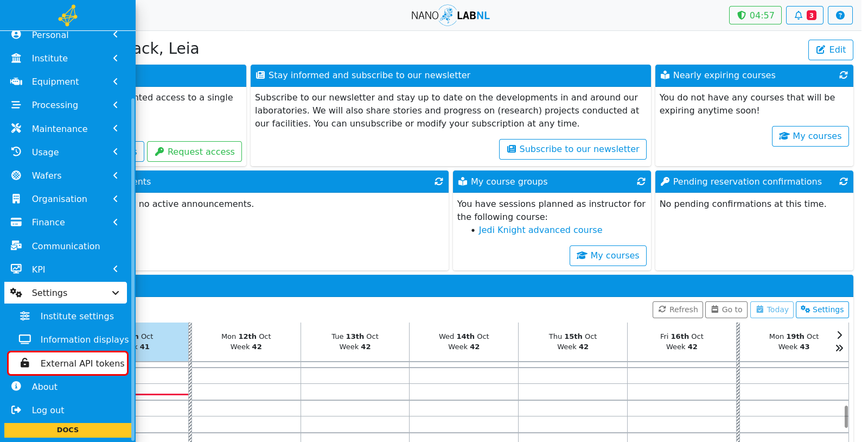This screenshot has height=442, width=868.
Task: Click the session timer showing 04:57
Action: click(755, 15)
